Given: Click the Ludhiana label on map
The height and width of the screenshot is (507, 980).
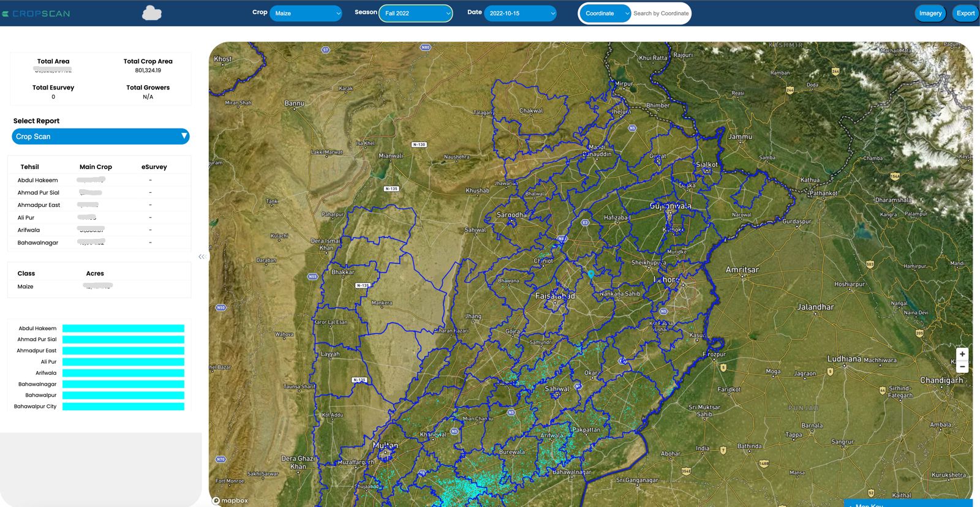Looking at the screenshot, I should point(844,359).
